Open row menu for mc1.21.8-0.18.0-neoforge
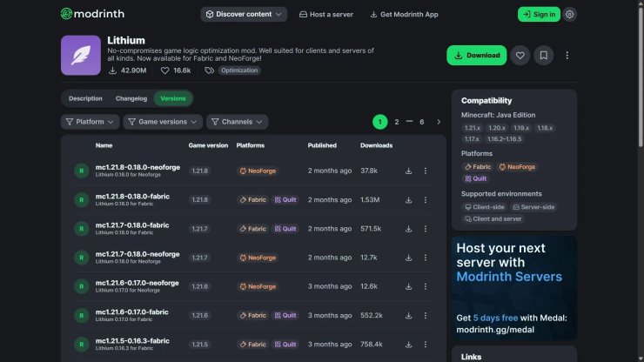 point(425,171)
